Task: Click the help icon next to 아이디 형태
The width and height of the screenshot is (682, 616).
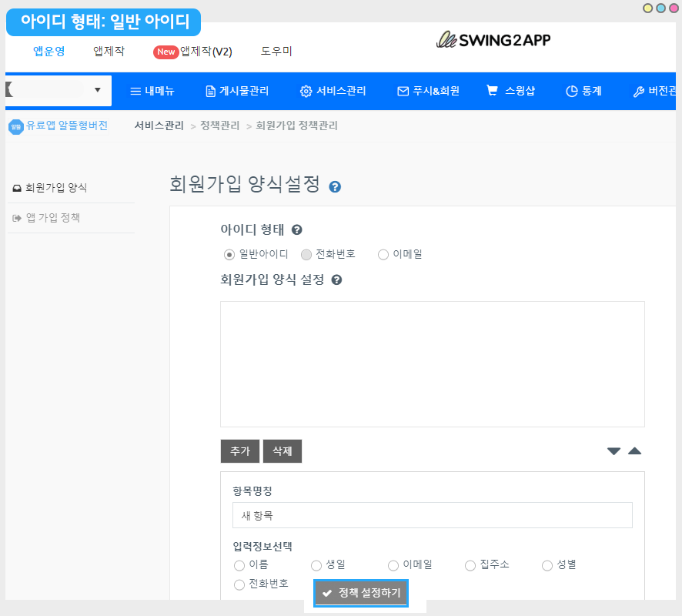Action: [296, 229]
